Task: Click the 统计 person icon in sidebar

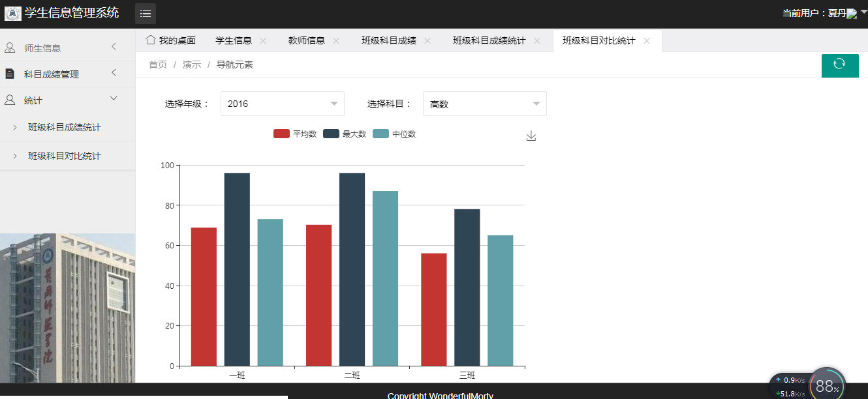Action: click(x=10, y=100)
